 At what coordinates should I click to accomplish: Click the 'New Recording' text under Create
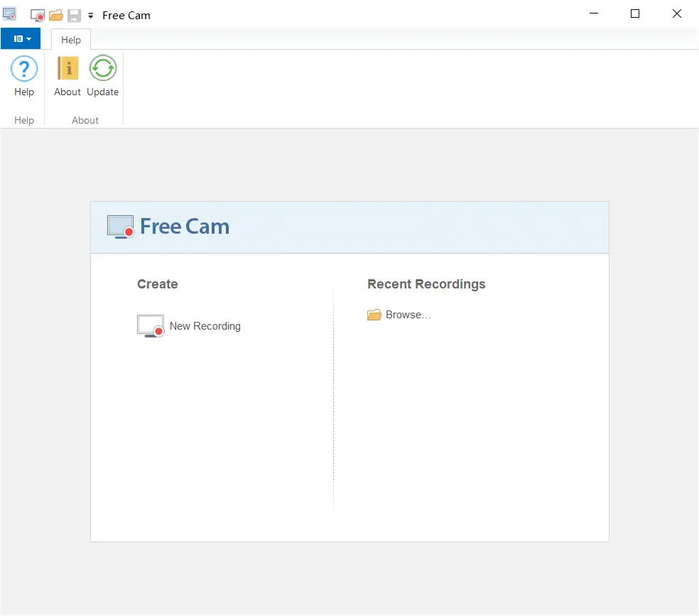click(205, 326)
